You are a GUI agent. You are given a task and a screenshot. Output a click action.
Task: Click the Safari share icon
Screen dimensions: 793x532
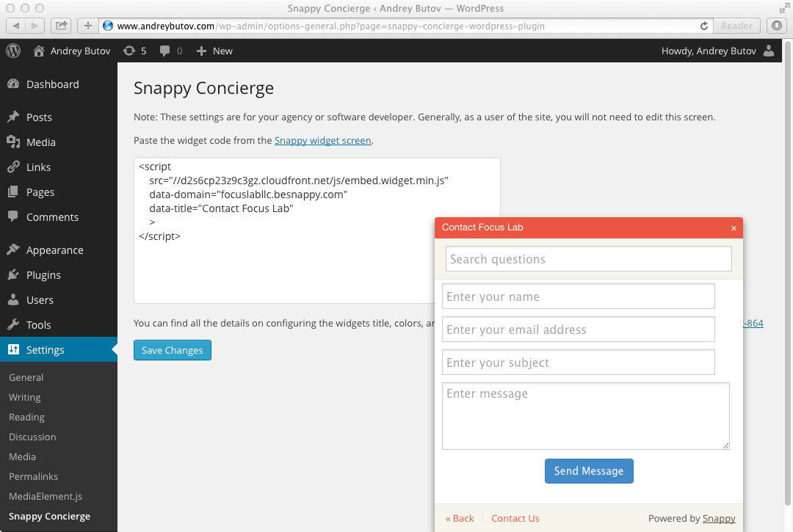(x=61, y=26)
